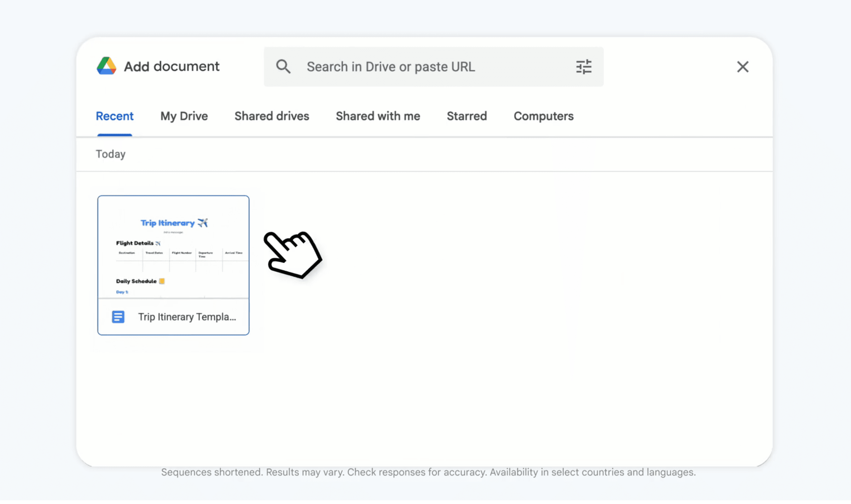851x504 pixels.
Task: Select the Trip Itinerary document preview thumbnail
Action: [173, 247]
